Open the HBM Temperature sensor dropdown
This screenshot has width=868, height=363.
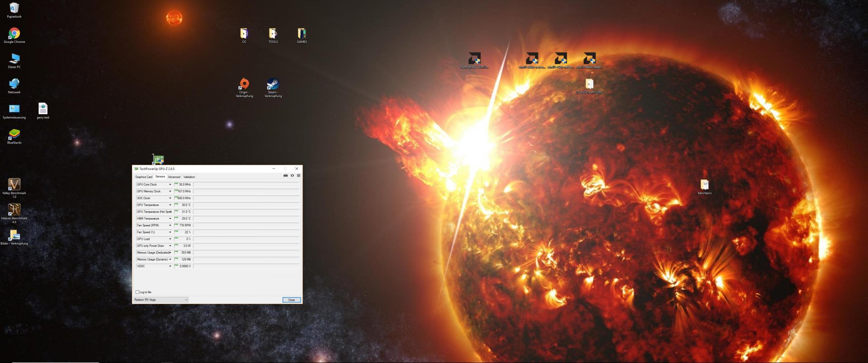170,219
